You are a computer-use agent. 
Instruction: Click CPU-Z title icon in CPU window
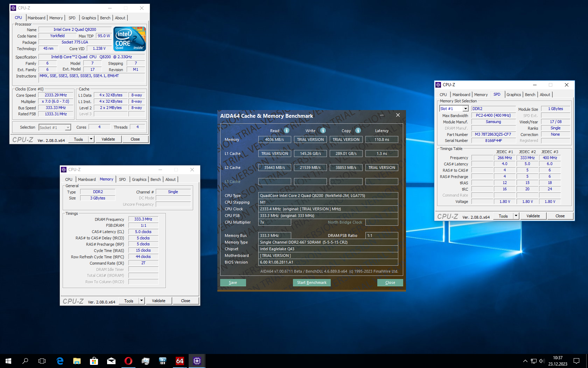(x=13, y=8)
